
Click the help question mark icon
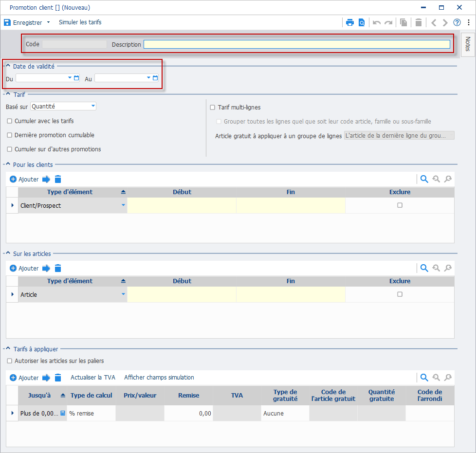point(457,22)
